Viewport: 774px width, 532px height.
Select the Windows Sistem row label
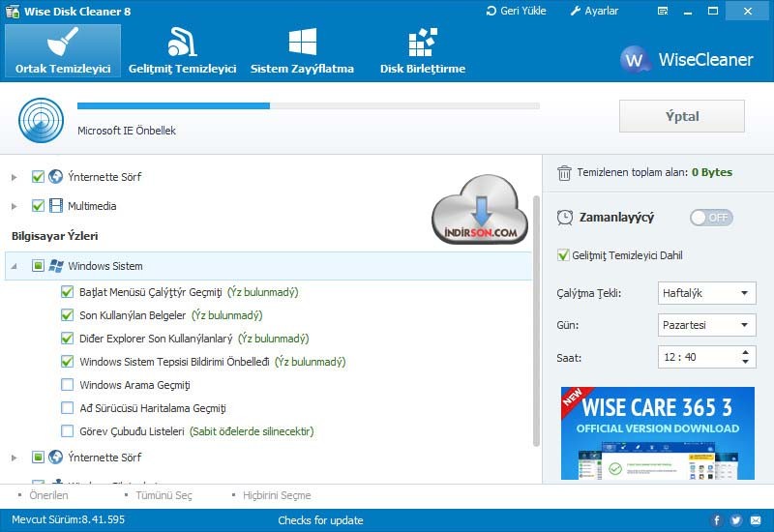click(x=105, y=266)
